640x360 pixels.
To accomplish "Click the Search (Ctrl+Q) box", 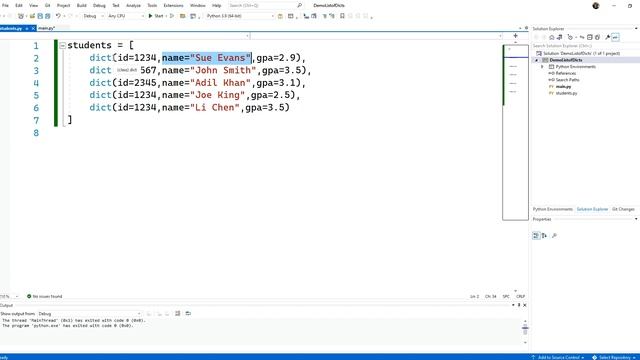I will (x=265, y=5).
